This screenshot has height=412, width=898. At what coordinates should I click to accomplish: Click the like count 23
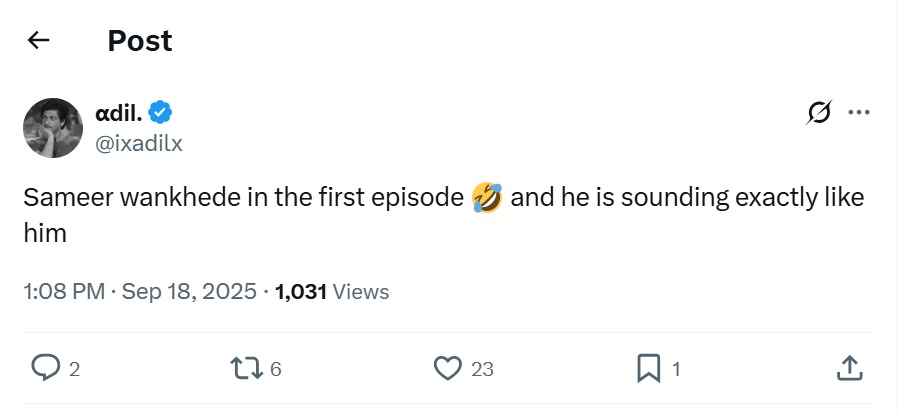click(x=483, y=369)
